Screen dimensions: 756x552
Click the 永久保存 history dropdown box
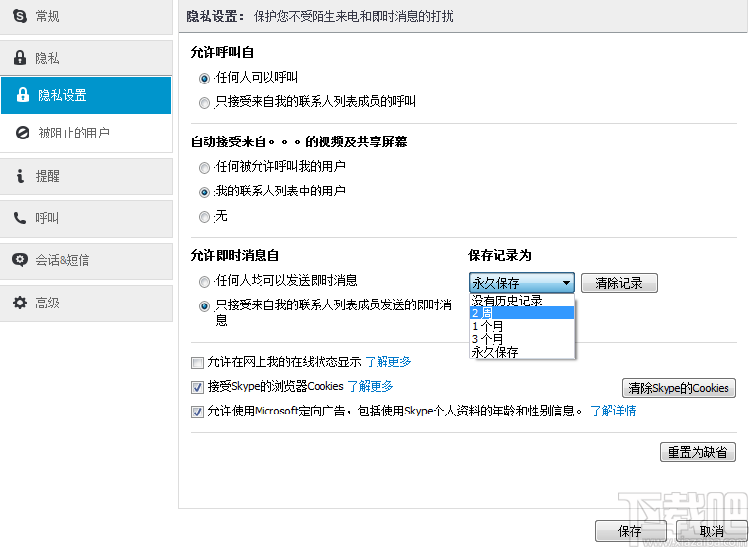tap(522, 282)
